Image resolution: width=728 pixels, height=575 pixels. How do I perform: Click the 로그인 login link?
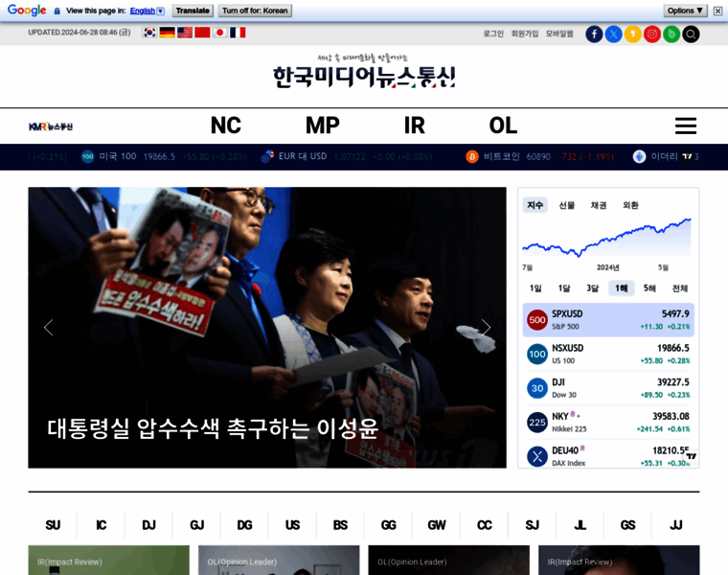493,34
